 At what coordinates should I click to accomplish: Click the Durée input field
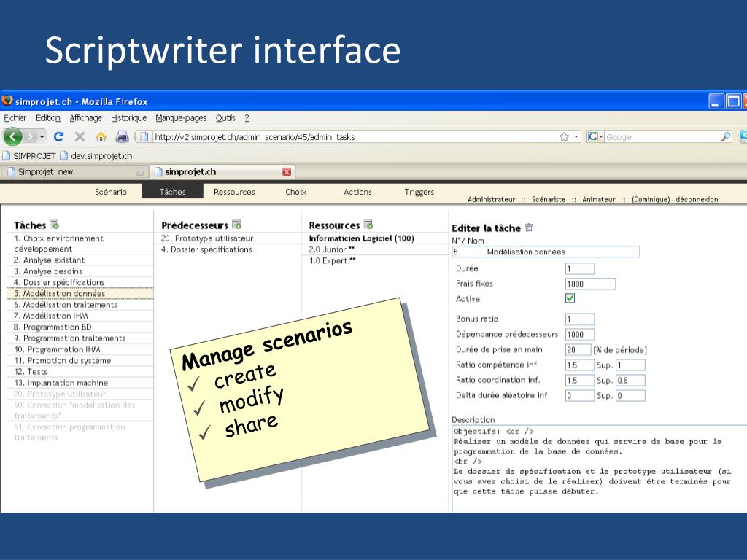[x=580, y=268]
